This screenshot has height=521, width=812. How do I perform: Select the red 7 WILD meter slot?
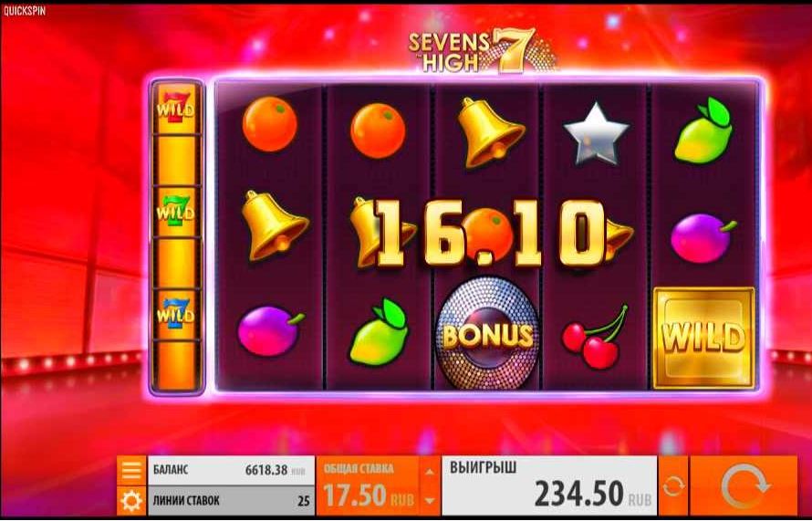(176, 109)
